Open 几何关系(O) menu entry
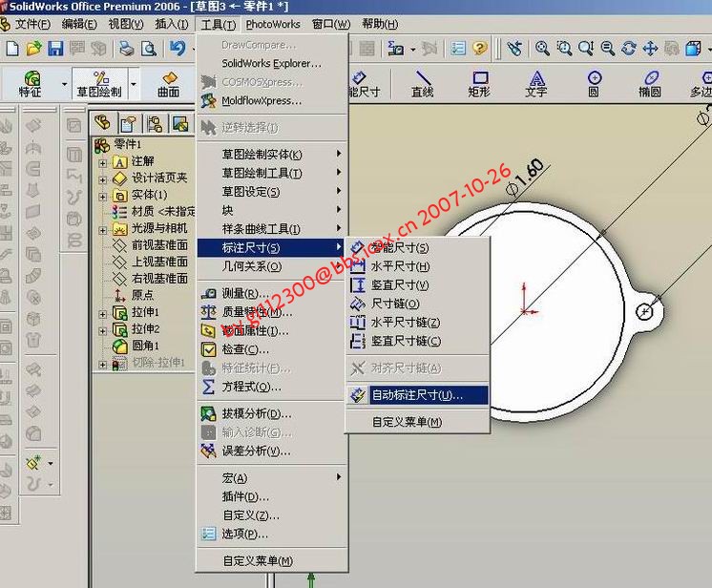Image resolution: width=712 pixels, height=588 pixels. (x=272, y=266)
